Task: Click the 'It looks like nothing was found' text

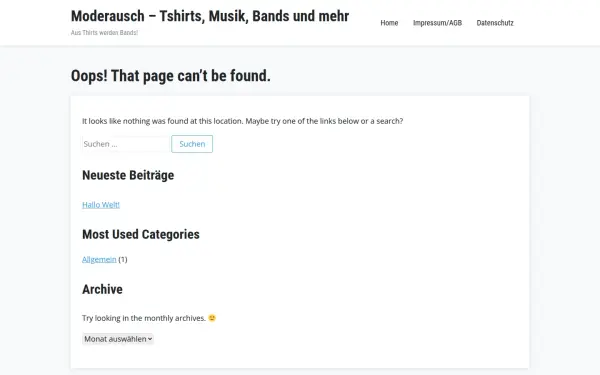Action: tap(243, 121)
